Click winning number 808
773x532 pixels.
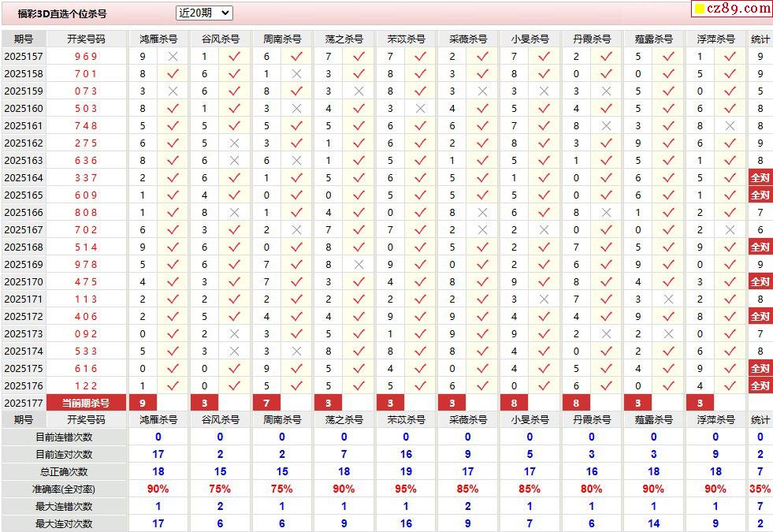click(86, 213)
